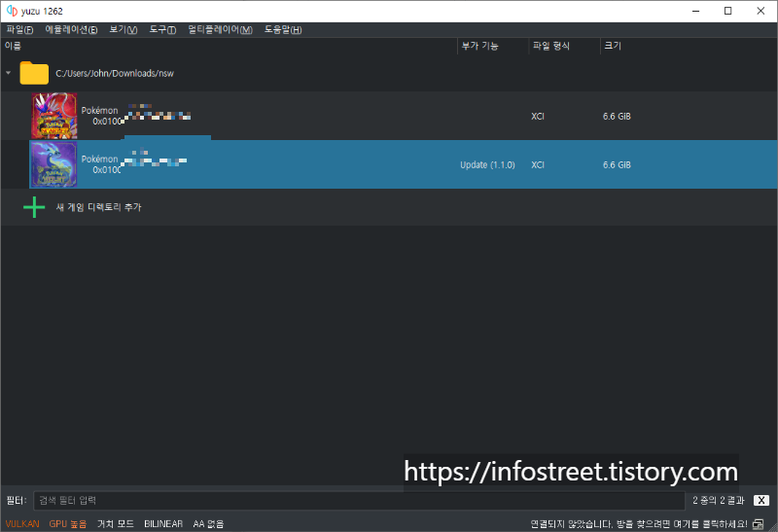The width and height of the screenshot is (778, 532).
Task: Open the 에뮬레이션(E) menu
Action: point(71,30)
